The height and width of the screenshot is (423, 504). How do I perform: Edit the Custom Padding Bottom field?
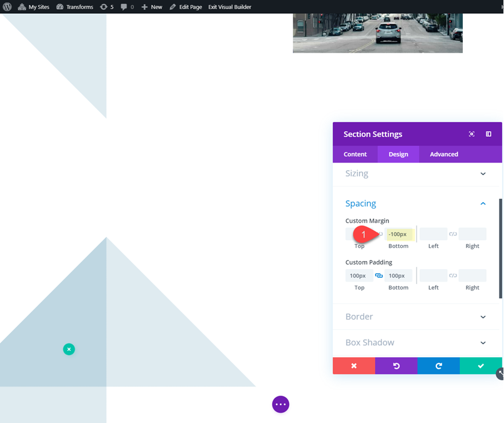pyautogui.click(x=398, y=275)
